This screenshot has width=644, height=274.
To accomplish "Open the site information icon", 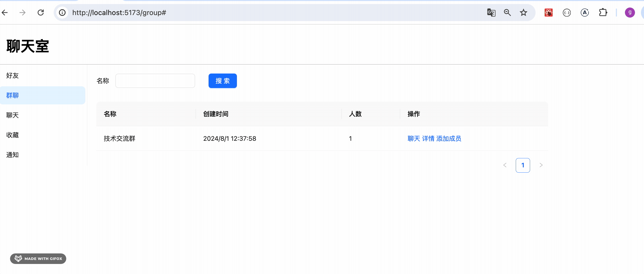I will point(62,13).
